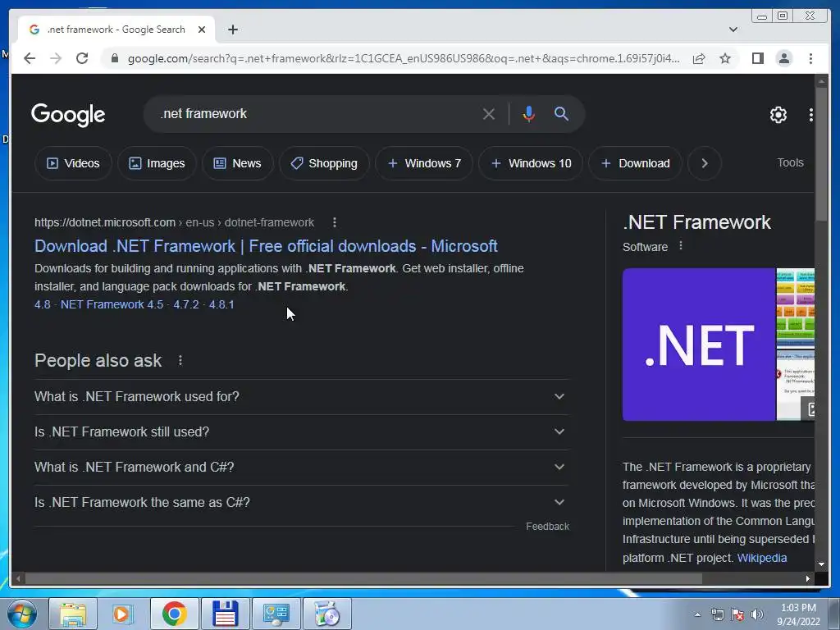Switch to Videos results
The height and width of the screenshot is (630, 840).
pyautogui.click(x=73, y=163)
